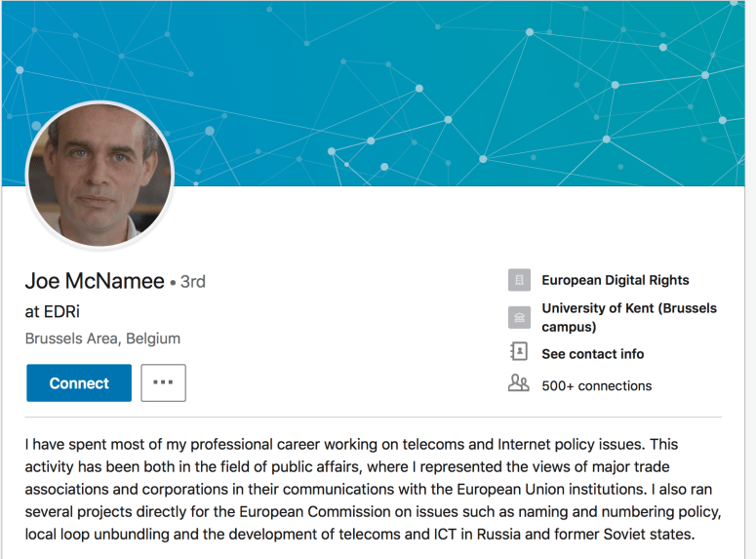756x559 pixels.
Task: Click the name Joe McNamee
Action: (95, 281)
